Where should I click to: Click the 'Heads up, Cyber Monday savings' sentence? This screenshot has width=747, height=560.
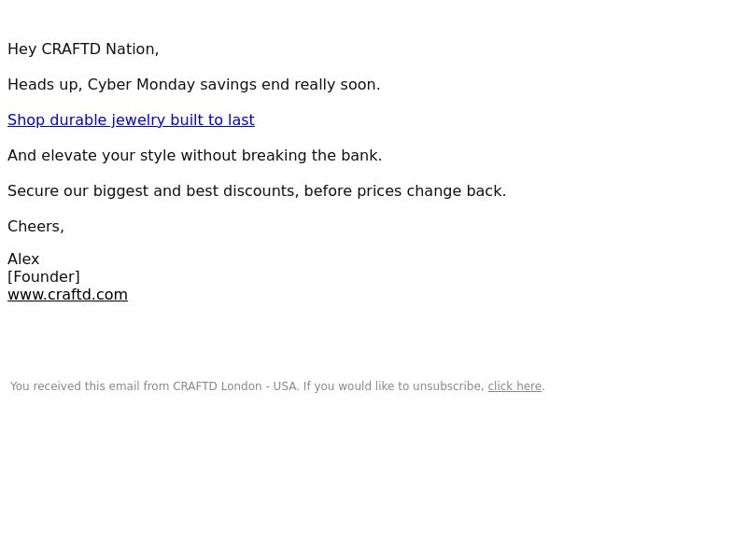(x=194, y=84)
